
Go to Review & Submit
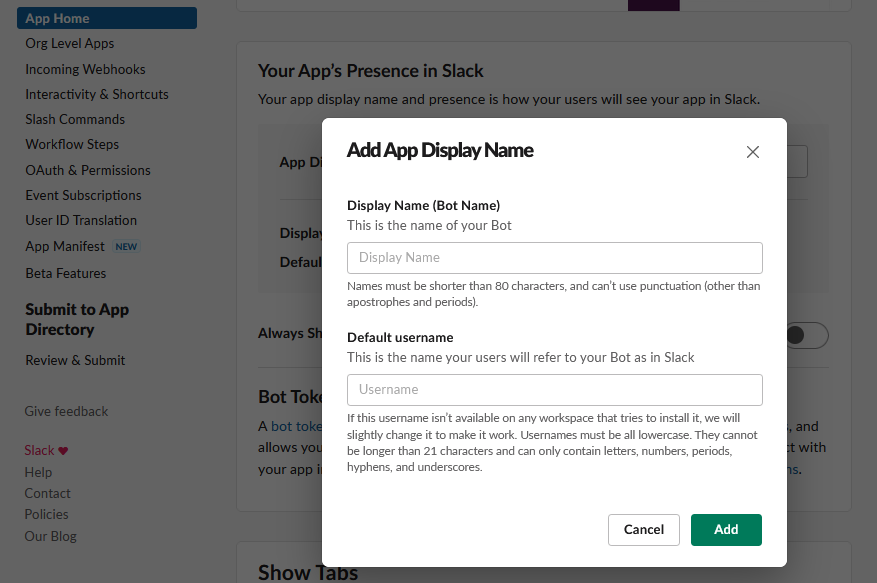click(75, 360)
